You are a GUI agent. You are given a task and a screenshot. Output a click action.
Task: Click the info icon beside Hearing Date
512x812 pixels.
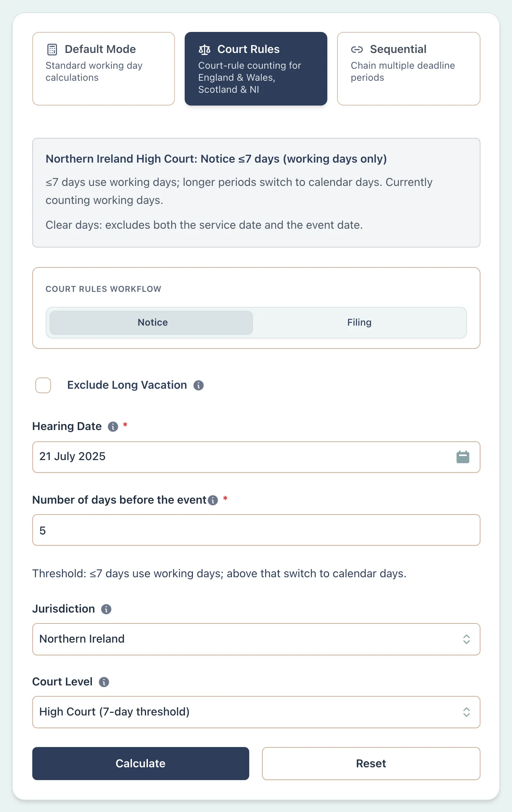[112, 427]
